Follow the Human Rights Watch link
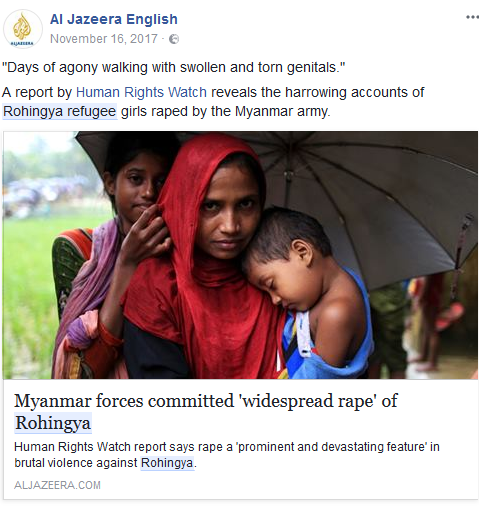 tap(141, 92)
